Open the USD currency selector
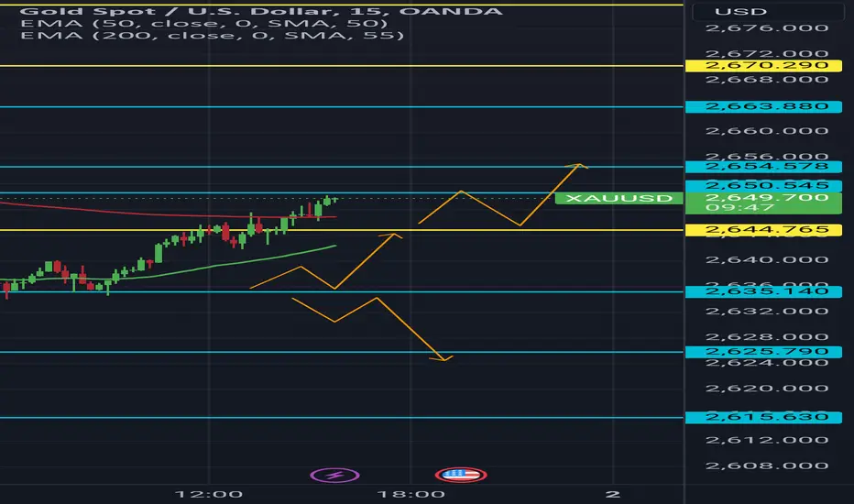This screenshot has height=504, width=854. [767, 11]
